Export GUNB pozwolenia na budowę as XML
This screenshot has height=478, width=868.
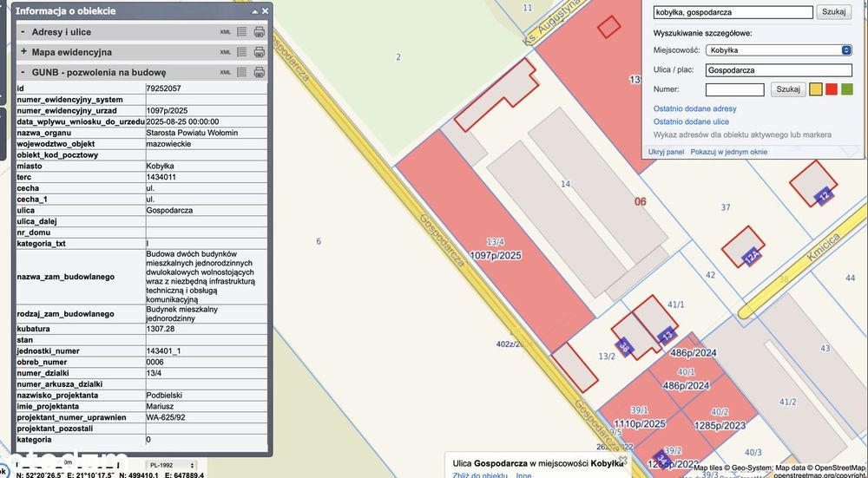226,72
